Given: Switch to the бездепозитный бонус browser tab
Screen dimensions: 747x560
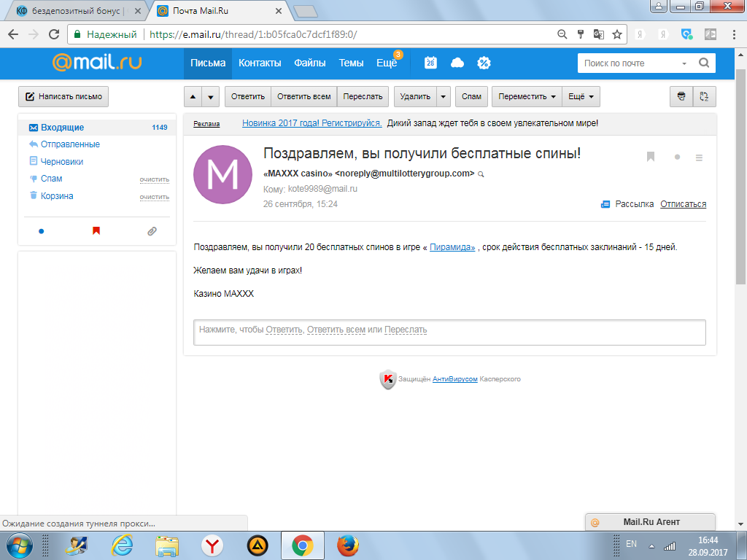Looking at the screenshot, I should click(77, 10).
